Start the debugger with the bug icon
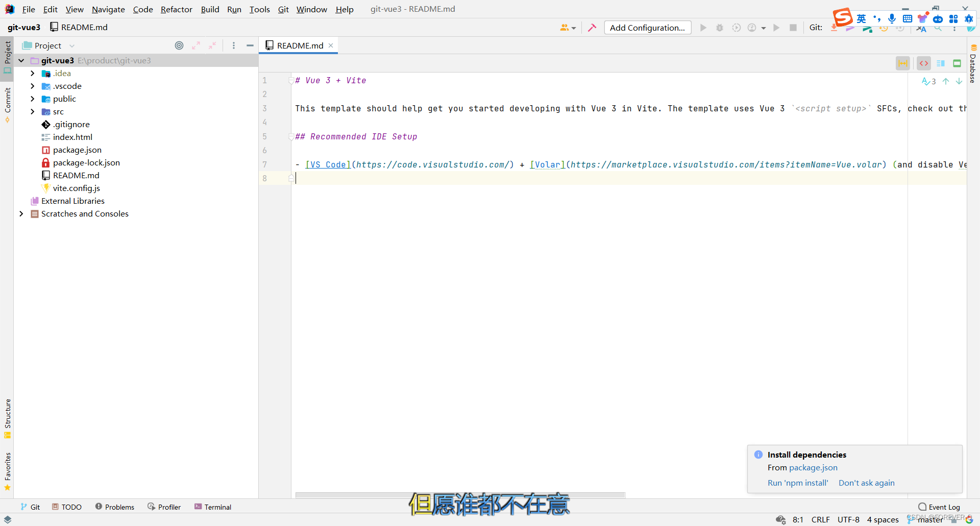Screen dimensions: 980x526 click(x=720, y=28)
